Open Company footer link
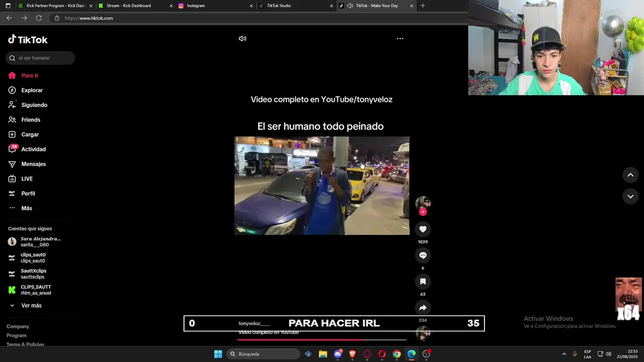 click(18, 327)
